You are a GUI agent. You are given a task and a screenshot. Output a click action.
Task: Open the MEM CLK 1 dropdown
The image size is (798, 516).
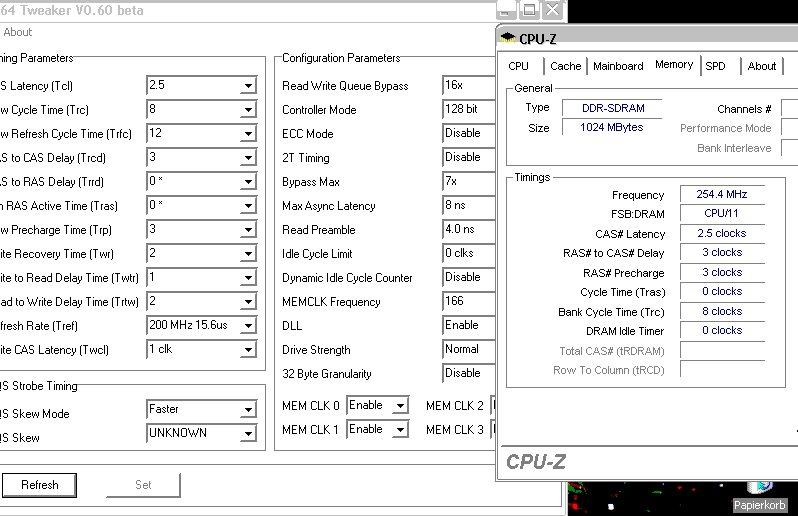tap(401, 429)
